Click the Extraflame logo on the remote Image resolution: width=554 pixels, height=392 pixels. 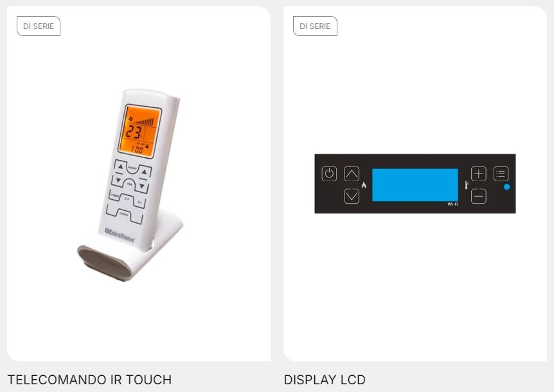120,235
